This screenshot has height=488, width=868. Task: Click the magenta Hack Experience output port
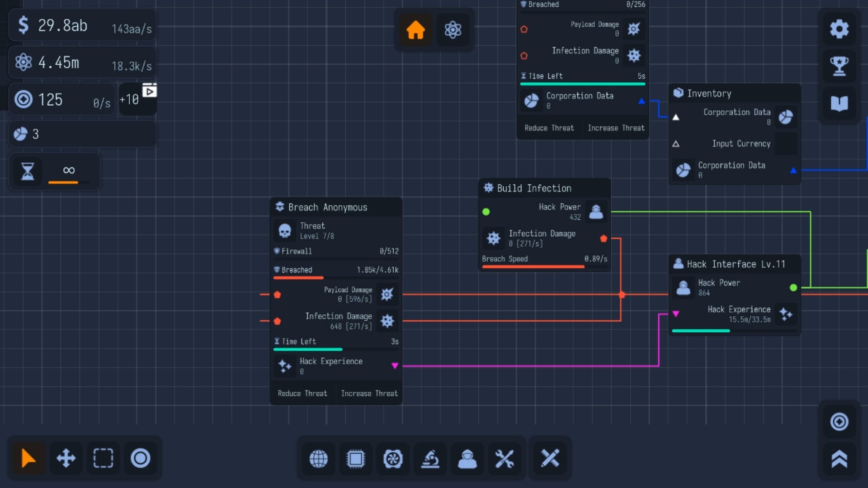click(395, 366)
